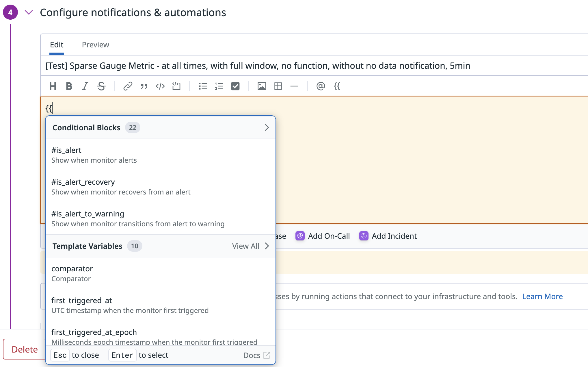588x367 pixels.
Task: Expand the Conditional Blocks section chevron
Action: point(267,127)
